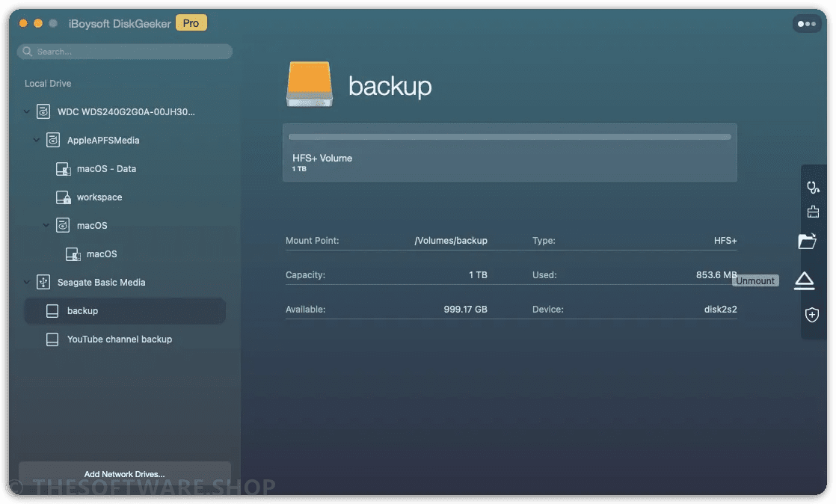836x504 pixels.
Task: Click the 853.6 MB used value
Action: point(716,274)
